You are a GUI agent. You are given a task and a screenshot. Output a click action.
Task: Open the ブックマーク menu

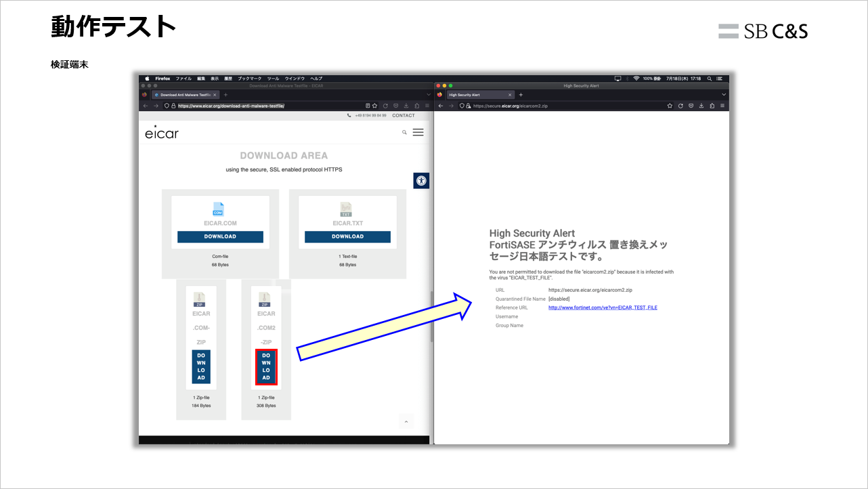[250, 79]
